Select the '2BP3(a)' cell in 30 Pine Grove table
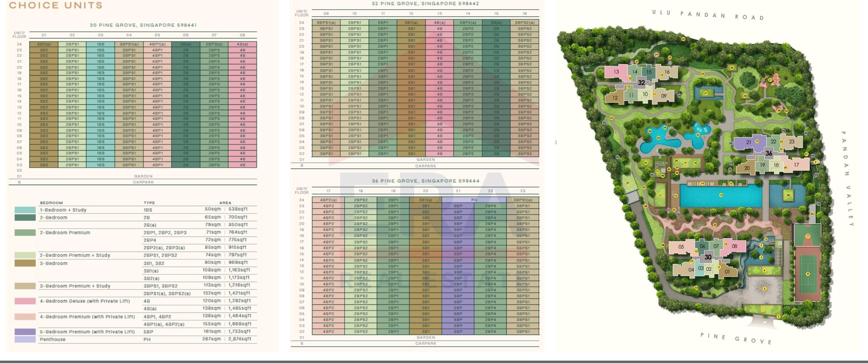The width and height of the screenshot is (868, 363). [x=214, y=44]
